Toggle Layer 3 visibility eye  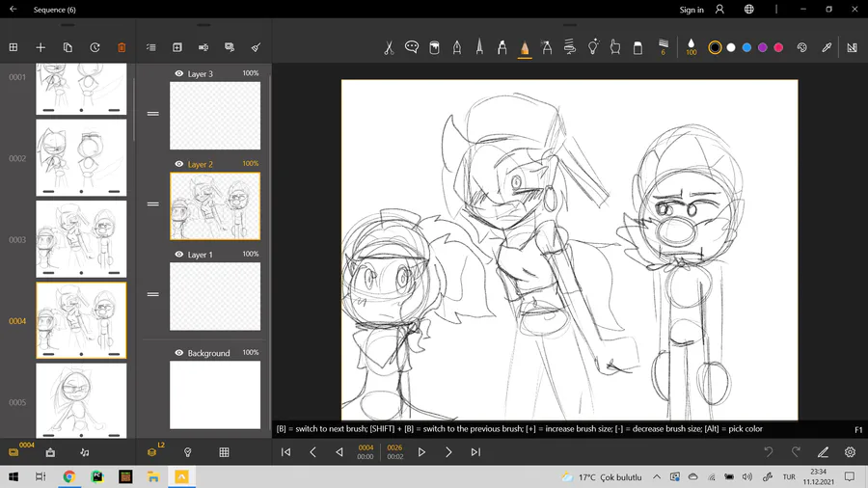tap(178, 73)
